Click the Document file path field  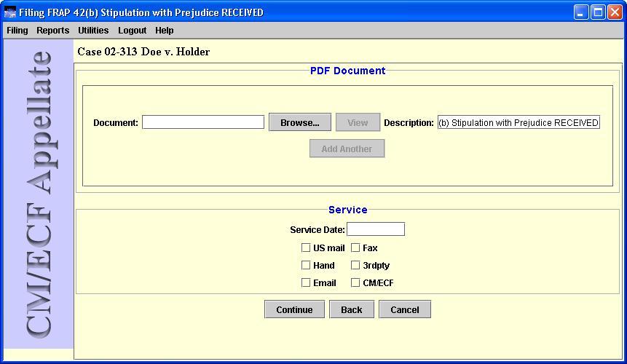203,122
